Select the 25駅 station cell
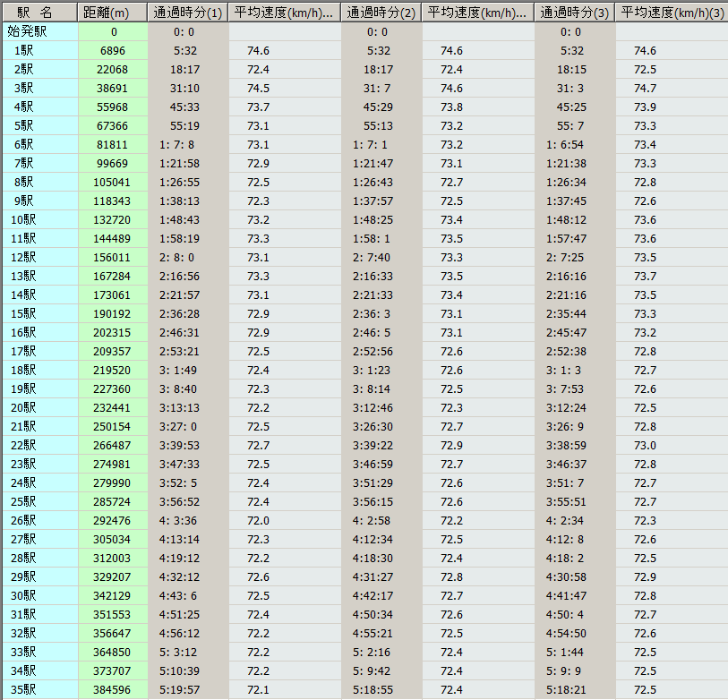The image size is (728, 700). pyautogui.click(x=40, y=502)
